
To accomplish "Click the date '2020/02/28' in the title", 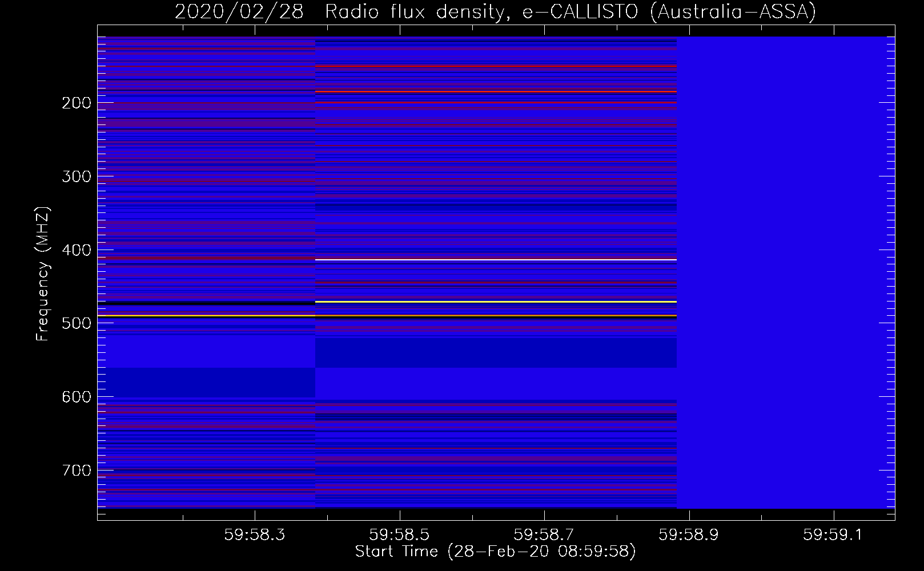I will click(x=239, y=11).
